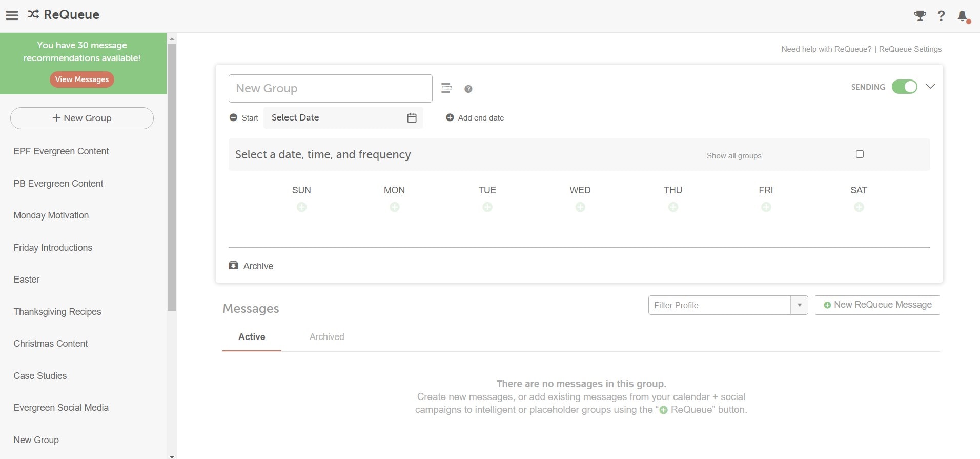This screenshot has width=980, height=459.
Task: Click the Messages heading
Action: (251, 309)
